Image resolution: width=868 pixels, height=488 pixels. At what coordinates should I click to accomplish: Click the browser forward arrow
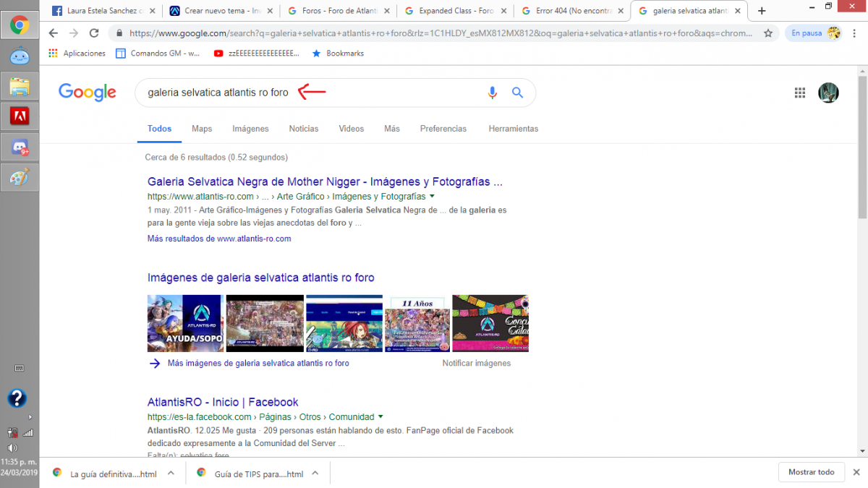tap(73, 33)
